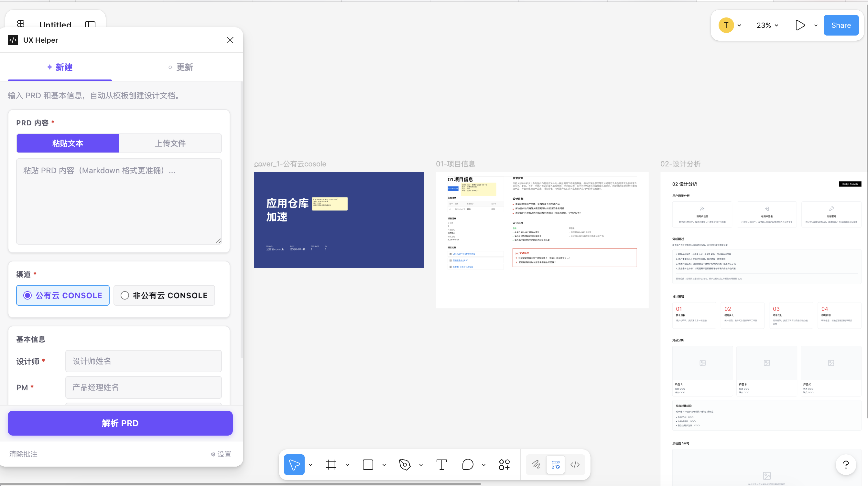Screen dimensions: 868x486
Task: Switch to Draw mode in the toolbar
Action: click(536, 465)
